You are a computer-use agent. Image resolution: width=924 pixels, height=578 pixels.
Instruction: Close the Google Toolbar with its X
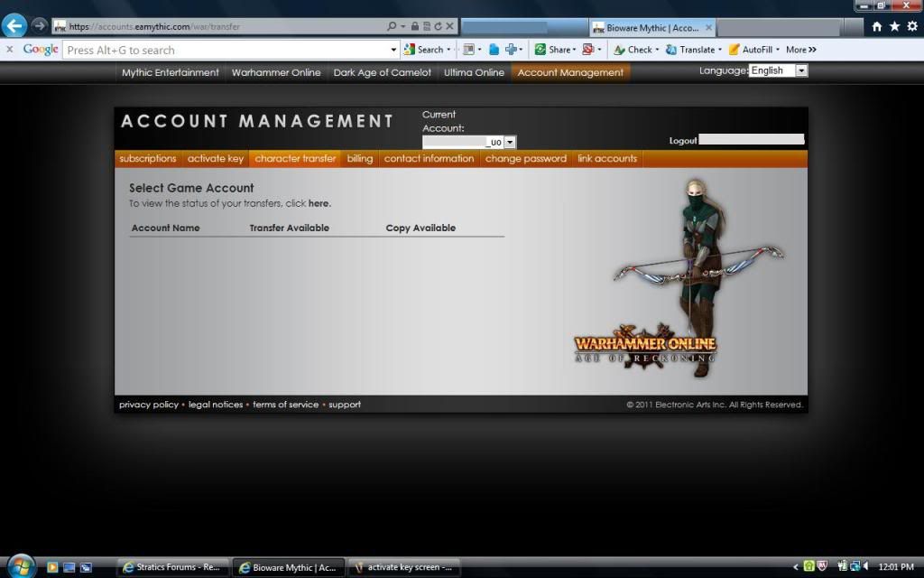point(9,50)
